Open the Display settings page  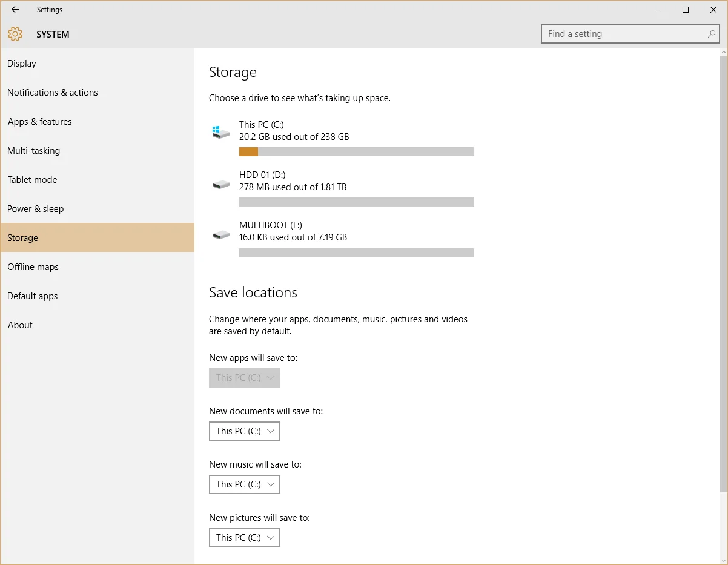pos(97,64)
